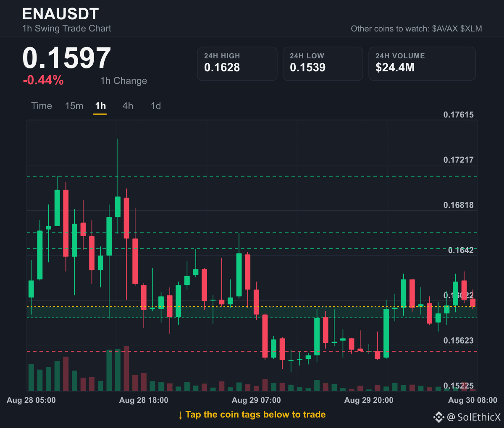Click the tallest red volume bar
Viewport: 504px width, 428px height.
[126, 368]
